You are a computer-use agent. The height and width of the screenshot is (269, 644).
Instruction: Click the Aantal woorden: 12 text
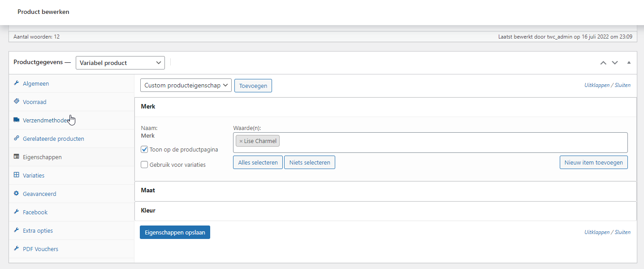(x=36, y=37)
